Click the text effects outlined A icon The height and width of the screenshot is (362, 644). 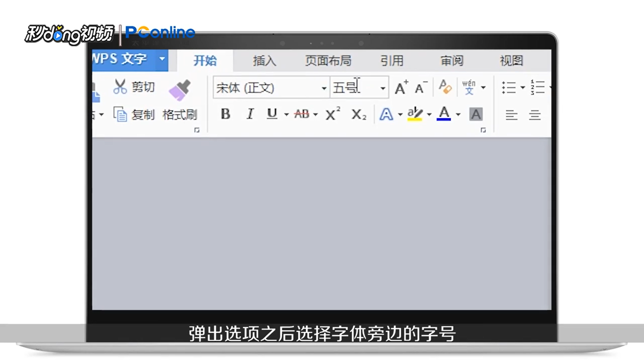point(386,114)
